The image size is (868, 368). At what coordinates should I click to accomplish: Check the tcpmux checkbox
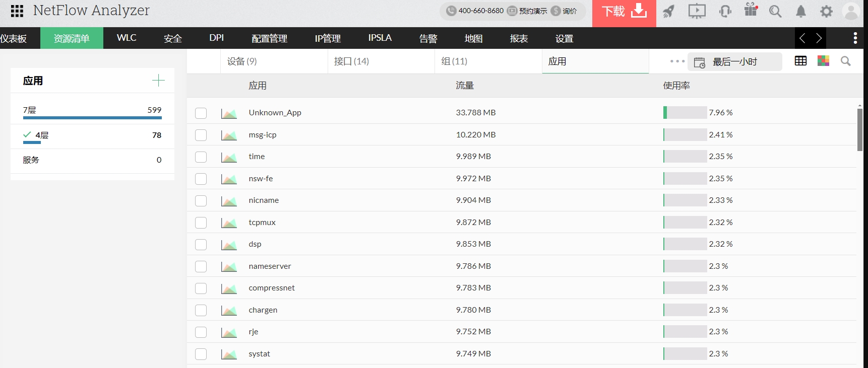tap(201, 223)
